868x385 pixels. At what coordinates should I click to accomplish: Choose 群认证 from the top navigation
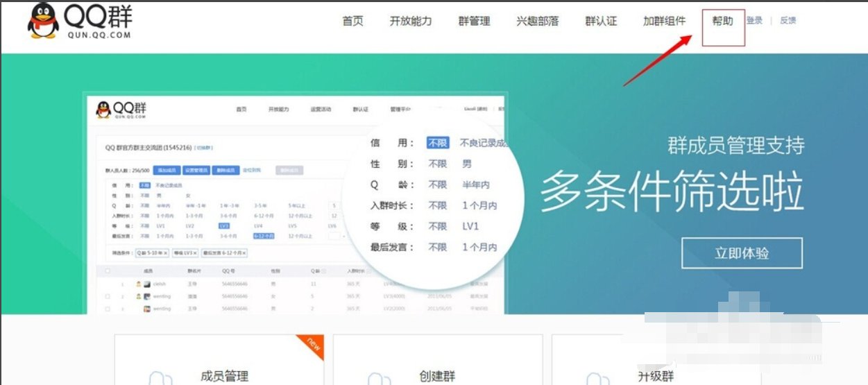pos(601,21)
